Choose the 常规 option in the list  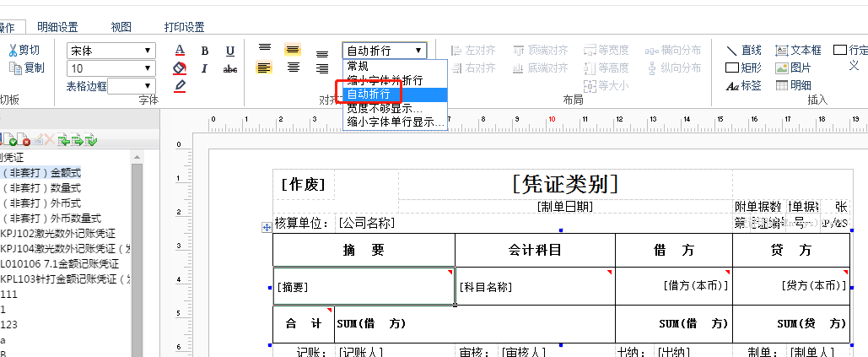[x=395, y=66]
